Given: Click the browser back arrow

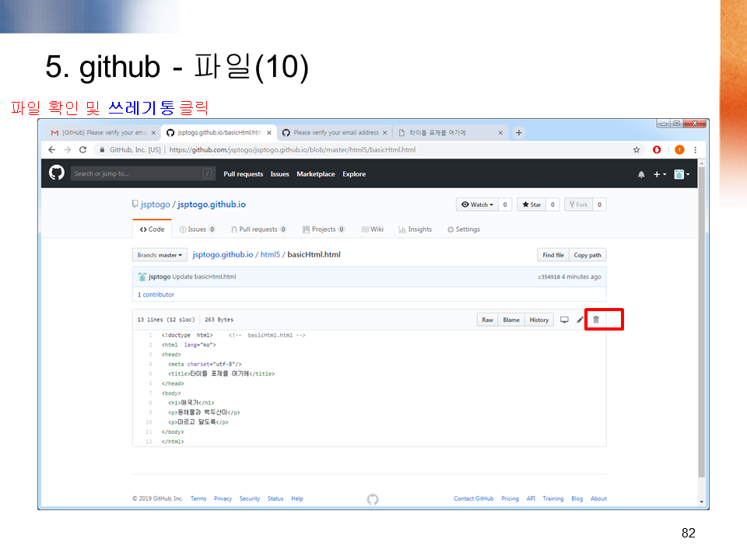Looking at the screenshot, I should (52, 149).
